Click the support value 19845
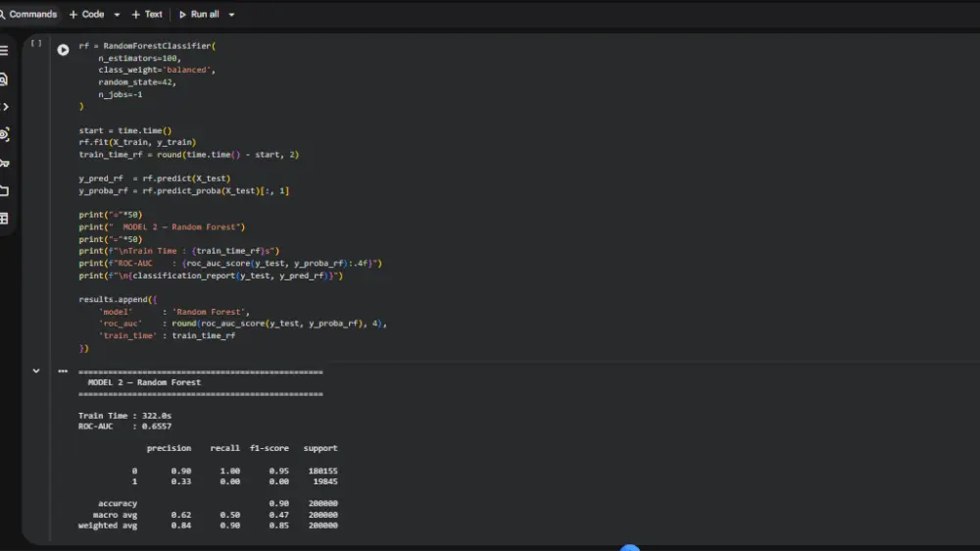980x551 pixels. [325, 481]
